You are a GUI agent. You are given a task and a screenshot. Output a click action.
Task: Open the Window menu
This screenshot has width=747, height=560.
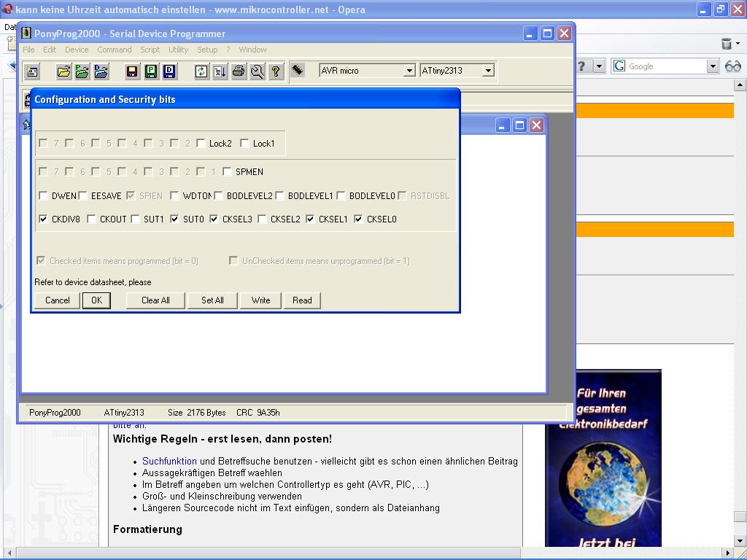point(252,50)
